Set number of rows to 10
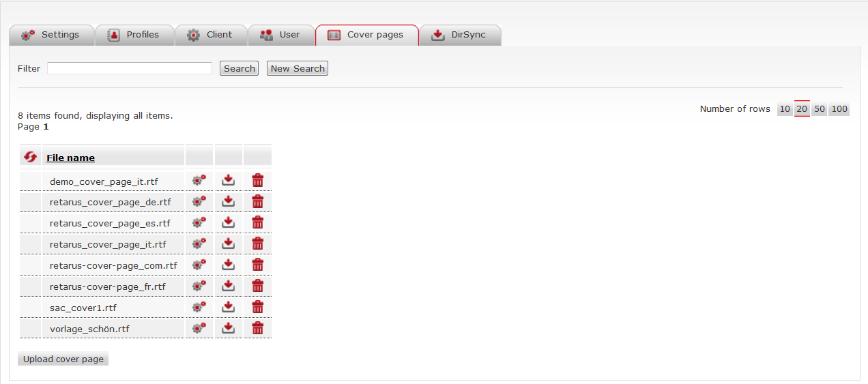The height and width of the screenshot is (384, 868). [x=785, y=109]
